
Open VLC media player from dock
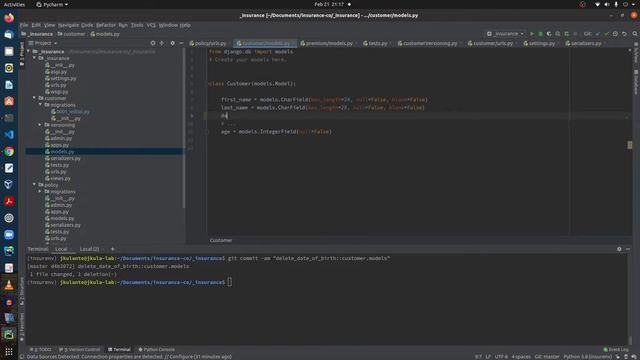(x=9, y=285)
